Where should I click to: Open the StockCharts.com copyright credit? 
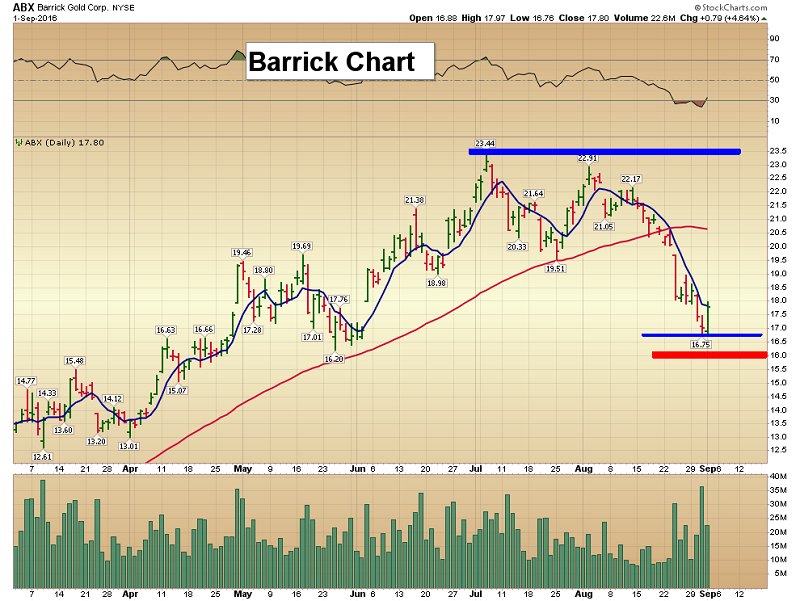(x=731, y=7)
